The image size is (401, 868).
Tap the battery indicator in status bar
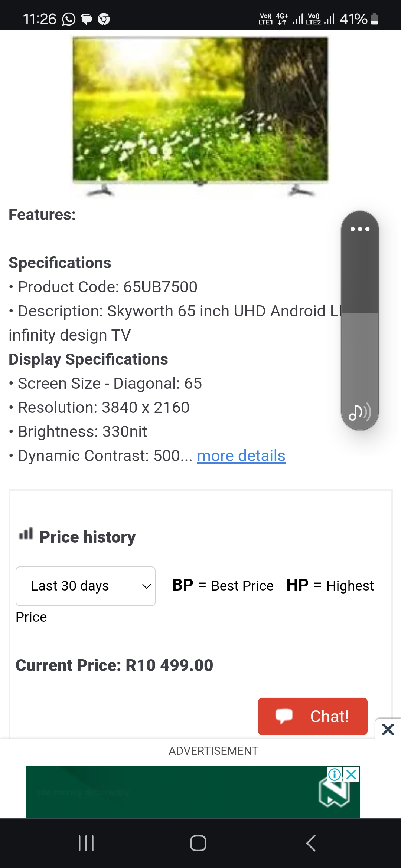(375, 19)
